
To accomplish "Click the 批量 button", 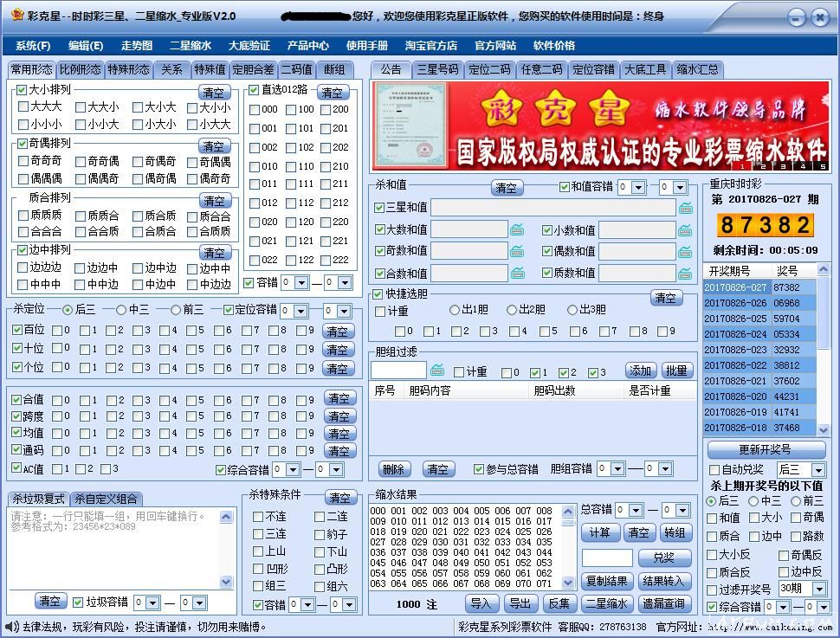I will [676, 371].
